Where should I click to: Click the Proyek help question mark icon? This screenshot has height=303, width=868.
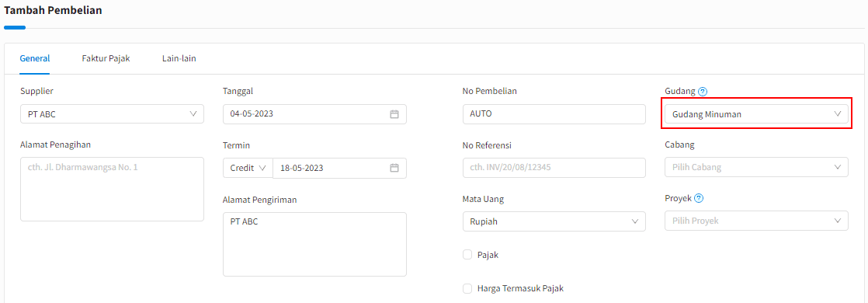click(699, 198)
